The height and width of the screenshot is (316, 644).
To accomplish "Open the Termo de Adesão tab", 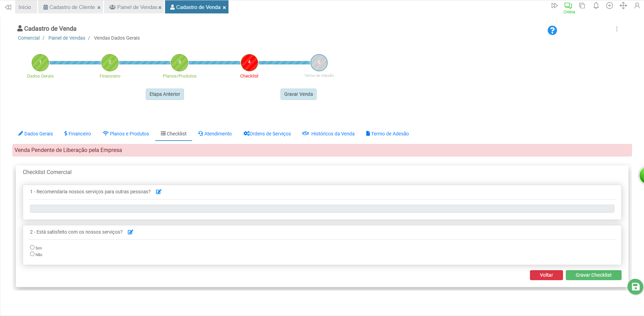I will pos(387,134).
